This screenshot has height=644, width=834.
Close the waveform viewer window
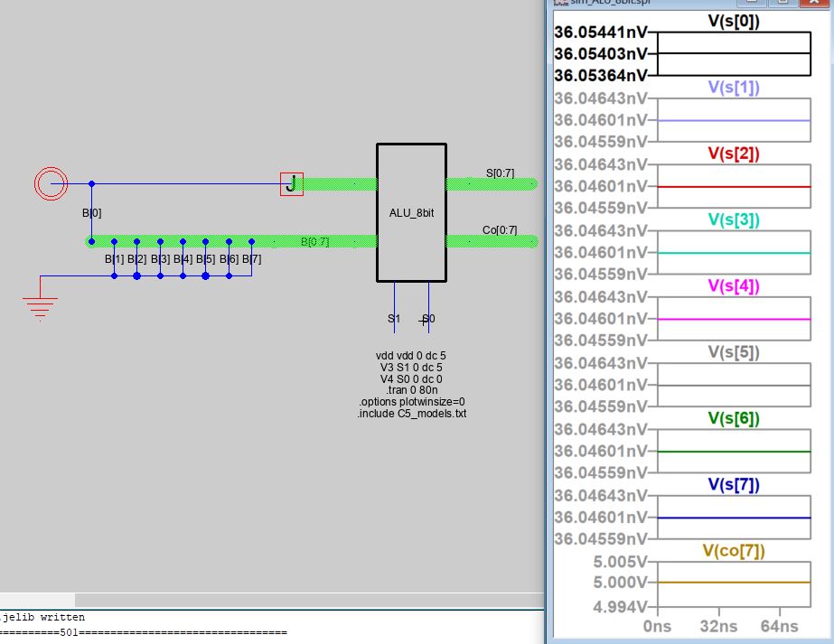coord(813,3)
